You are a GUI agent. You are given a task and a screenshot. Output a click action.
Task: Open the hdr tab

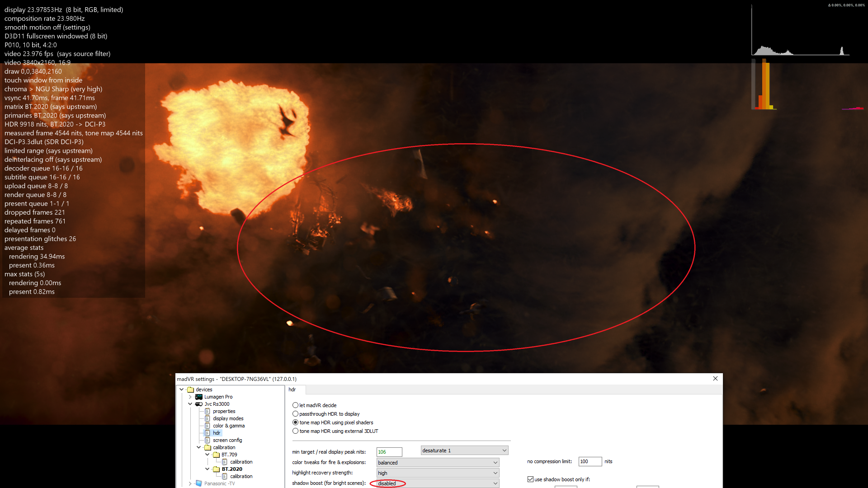[x=292, y=389]
